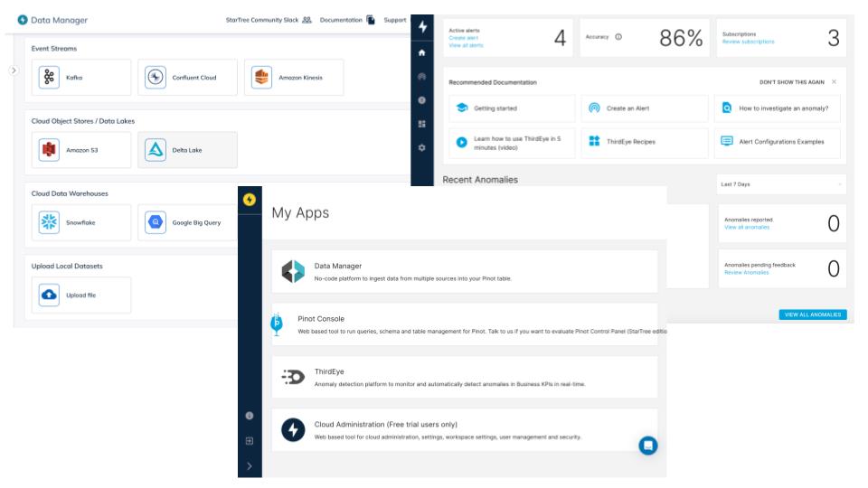The width and height of the screenshot is (868, 488).
Task: Click the Cloud Data Warehouses label
Action: click(70, 193)
